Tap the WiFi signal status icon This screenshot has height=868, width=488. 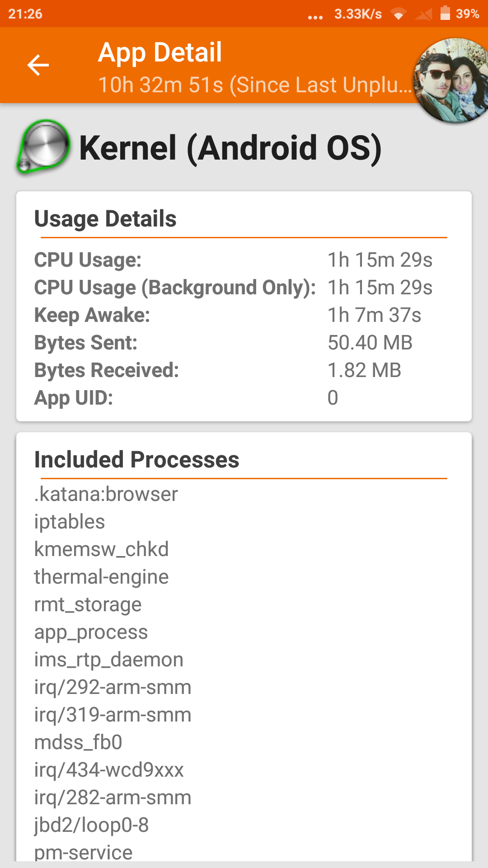point(398,14)
